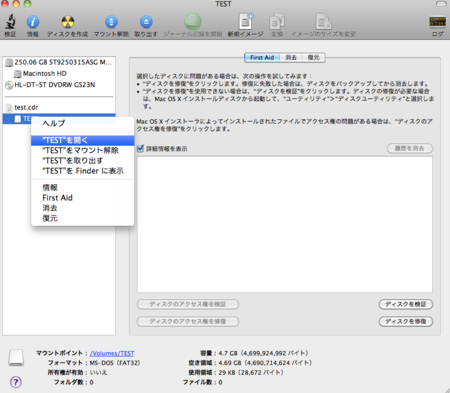The width and height of the screenshot is (450, 393).
Task: Choose Eject "TEST" in the context menu
Action: [83, 161]
